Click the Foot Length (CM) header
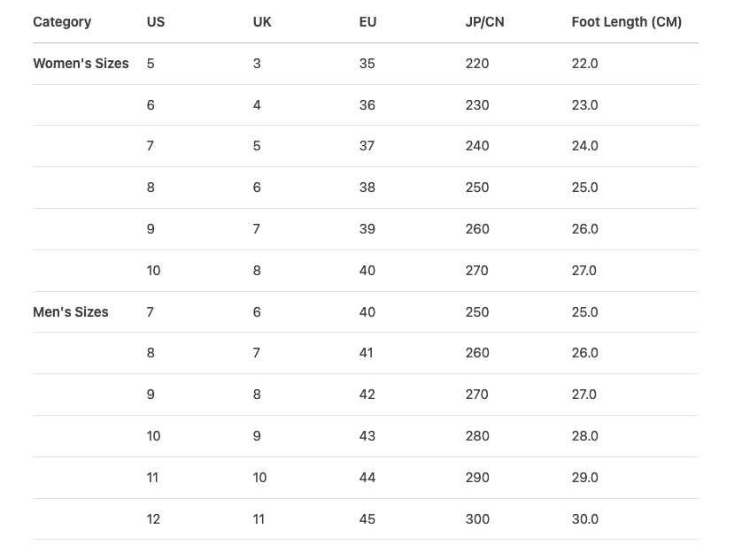Image resolution: width=734 pixels, height=560 pixels. click(626, 22)
